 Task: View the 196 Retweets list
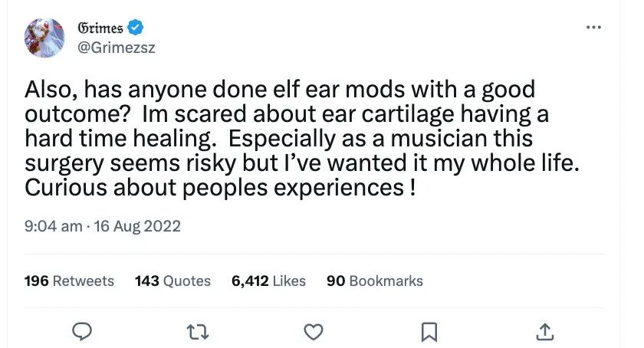coord(69,281)
